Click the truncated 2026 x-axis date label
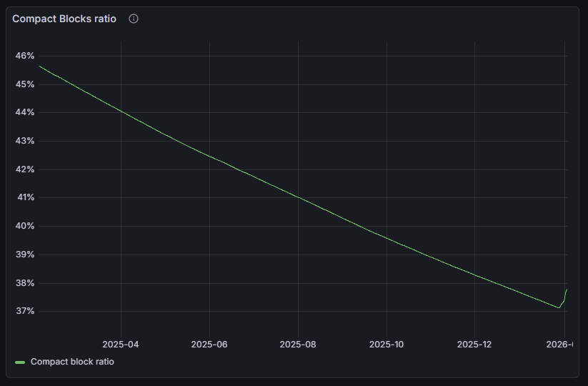Screen dimensions: 588x386 [559, 345]
